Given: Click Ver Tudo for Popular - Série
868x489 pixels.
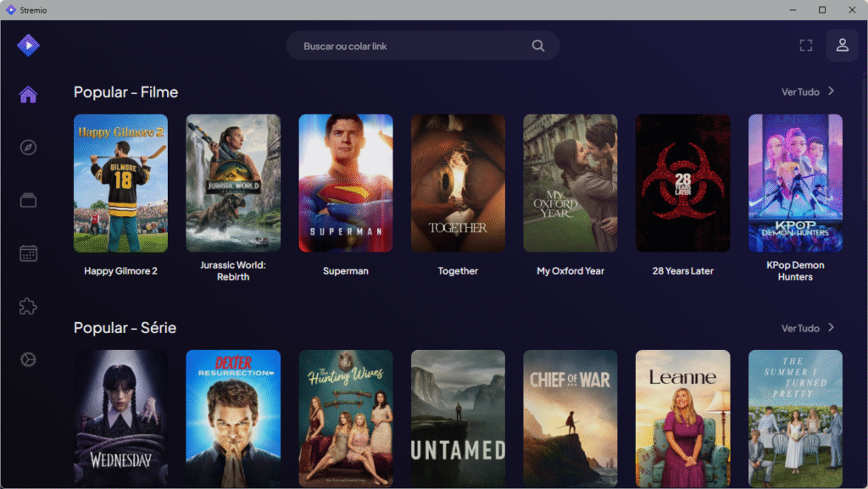Looking at the screenshot, I should coord(800,329).
